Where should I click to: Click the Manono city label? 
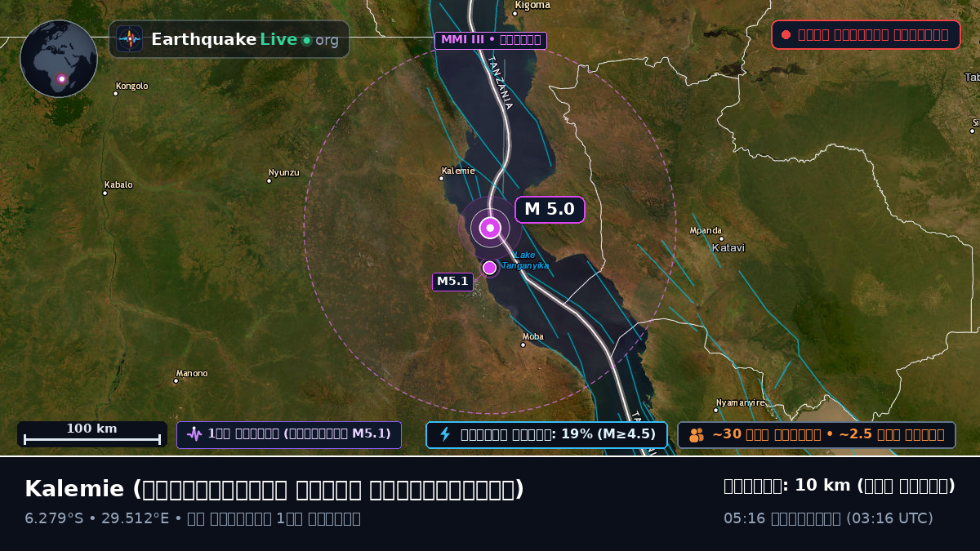[x=192, y=374]
